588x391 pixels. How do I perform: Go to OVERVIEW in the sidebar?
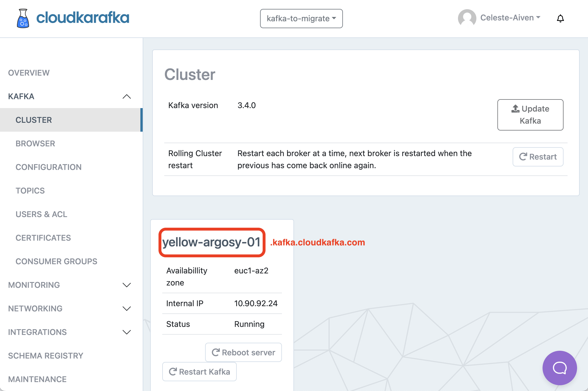pyautogui.click(x=29, y=73)
